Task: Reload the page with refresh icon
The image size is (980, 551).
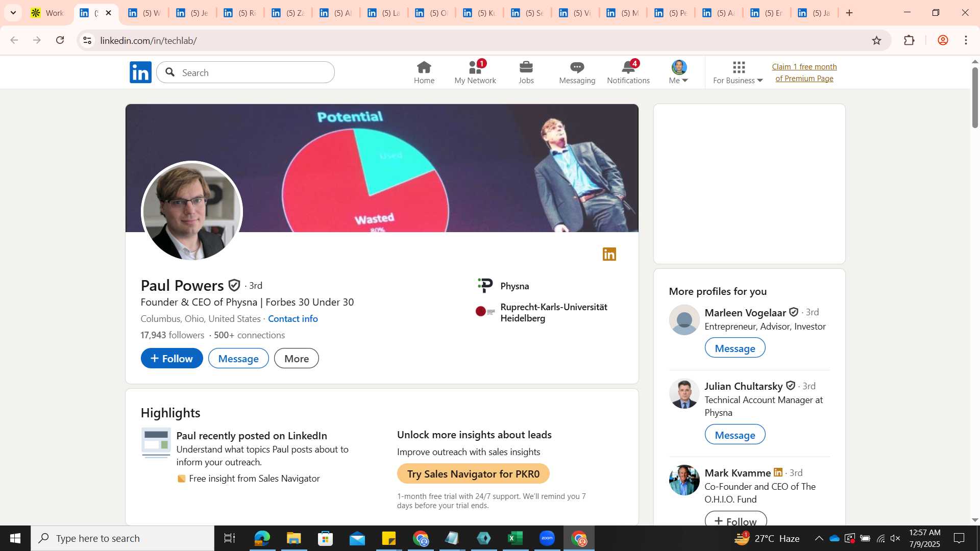Action: (60, 40)
